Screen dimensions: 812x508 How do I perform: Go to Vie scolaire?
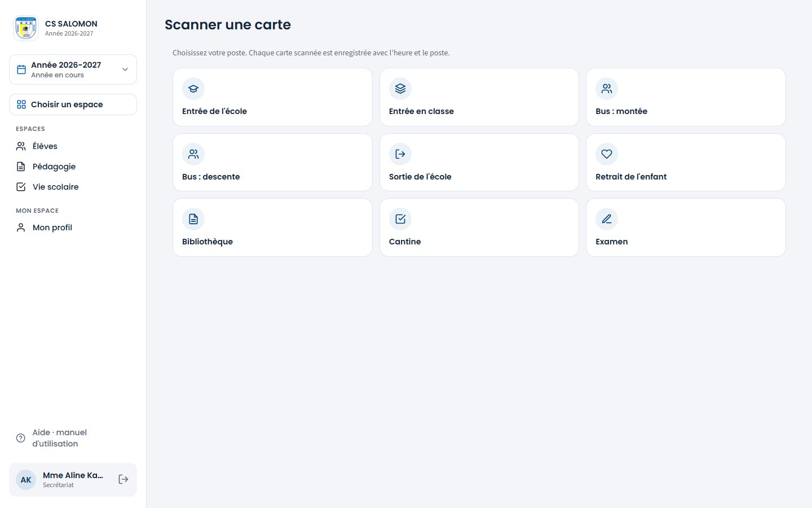click(x=73, y=187)
